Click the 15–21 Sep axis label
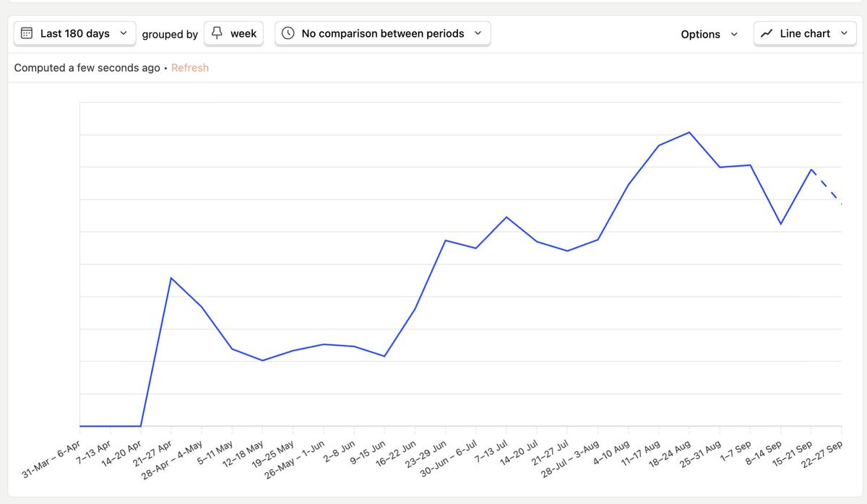Image resolution: width=867 pixels, height=504 pixels. (x=791, y=453)
